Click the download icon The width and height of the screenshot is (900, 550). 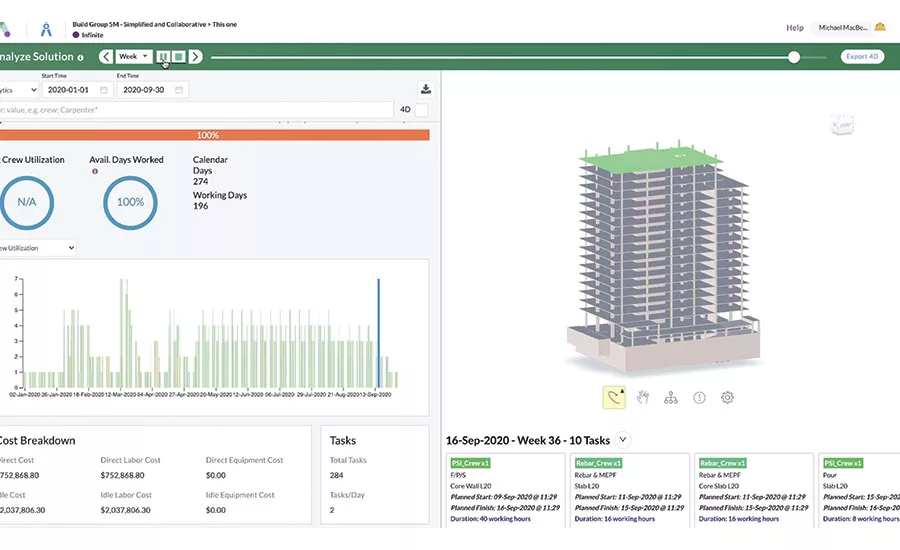click(426, 89)
